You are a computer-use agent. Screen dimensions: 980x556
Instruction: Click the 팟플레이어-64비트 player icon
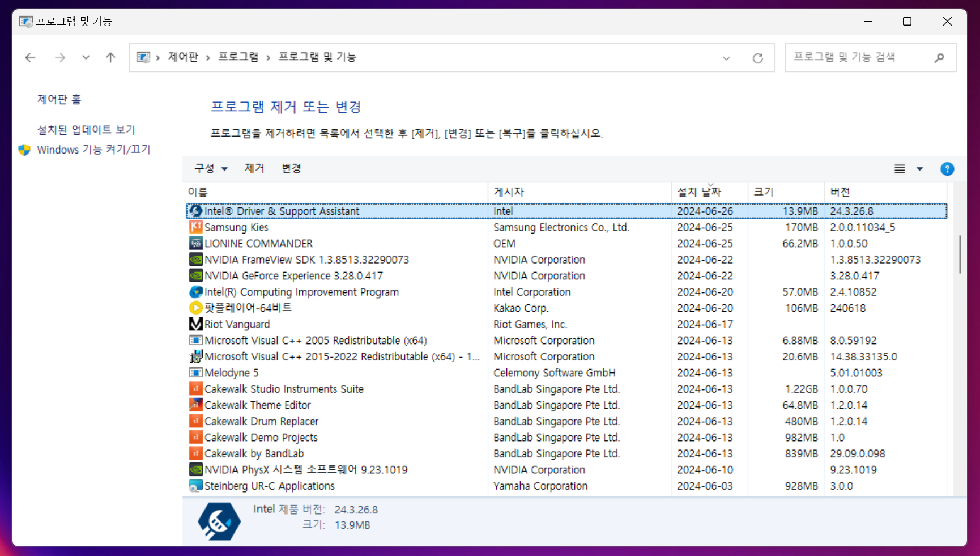tap(195, 308)
